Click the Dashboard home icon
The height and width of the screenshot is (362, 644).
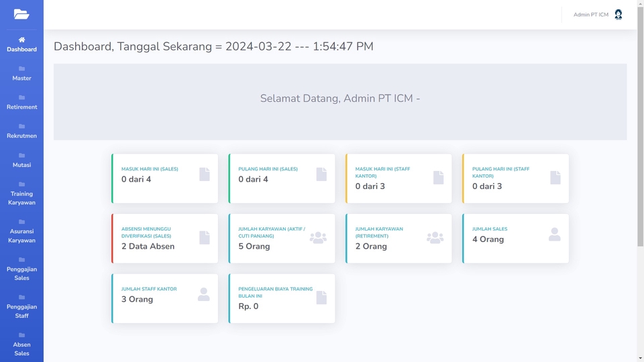click(21, 40)
